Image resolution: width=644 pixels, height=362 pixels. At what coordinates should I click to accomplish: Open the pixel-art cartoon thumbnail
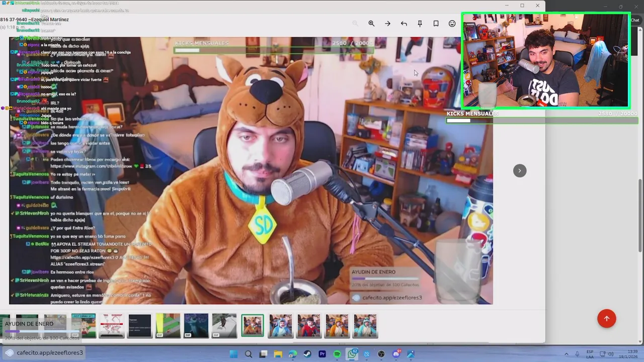point(83,326)
